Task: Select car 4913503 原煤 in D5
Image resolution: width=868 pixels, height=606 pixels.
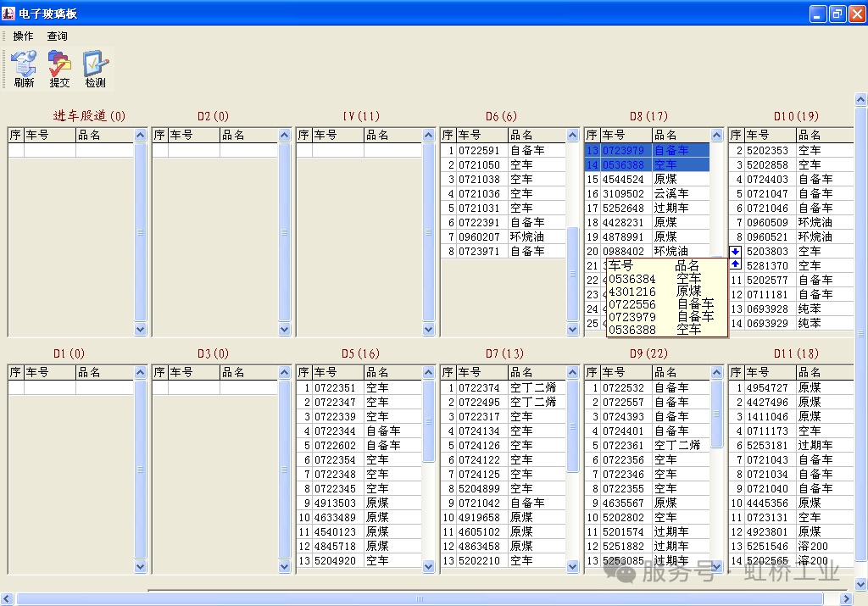Action: click(359, 503)
